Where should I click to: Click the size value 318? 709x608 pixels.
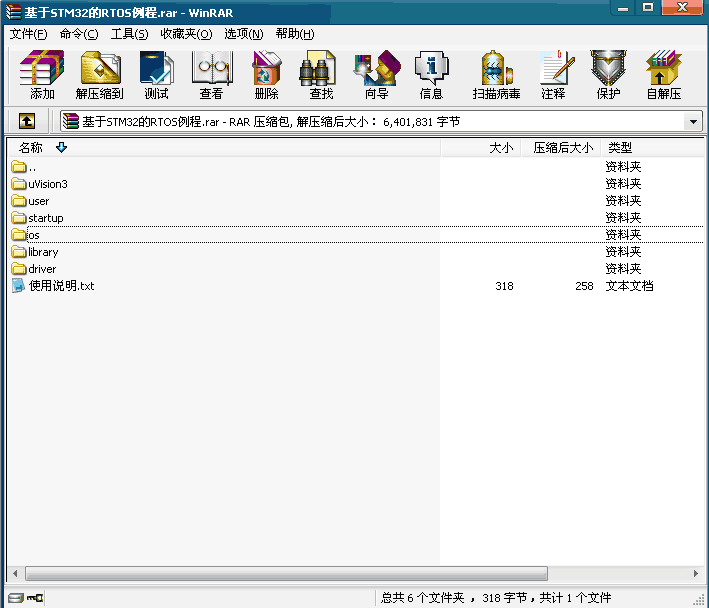point(504,286)
